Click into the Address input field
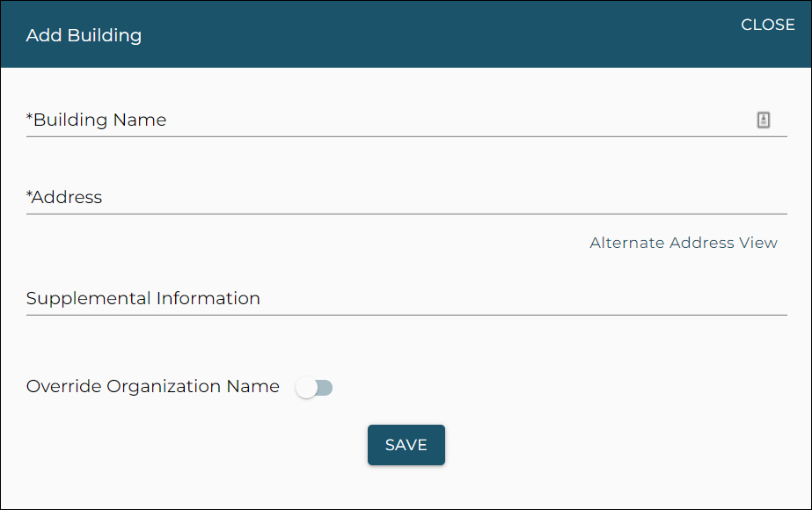 pyautogui.click(x=405, y=198)
